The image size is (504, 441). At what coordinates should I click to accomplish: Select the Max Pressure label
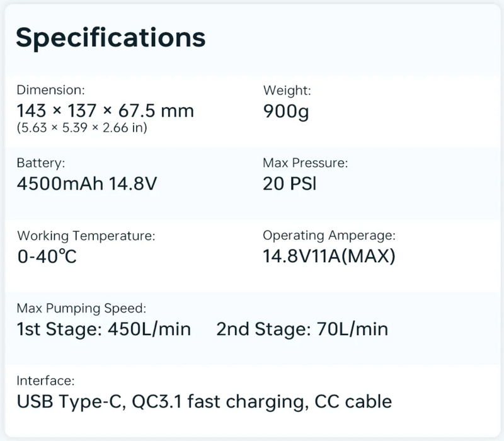point(306,163)
